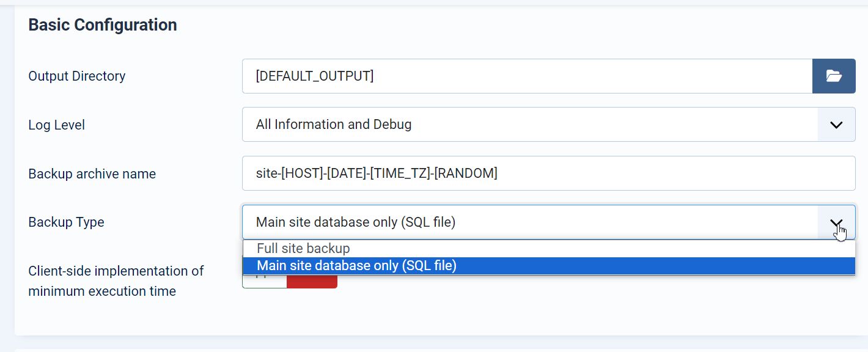Image resolution: width=868 pixels, height=352 pixels.
Task: Collapse the open Backup Type dropdown
Action: coord(836,222)
